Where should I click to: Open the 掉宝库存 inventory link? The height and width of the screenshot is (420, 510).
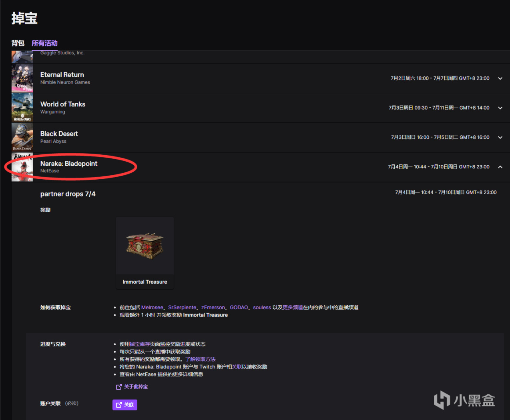[140, 344]
